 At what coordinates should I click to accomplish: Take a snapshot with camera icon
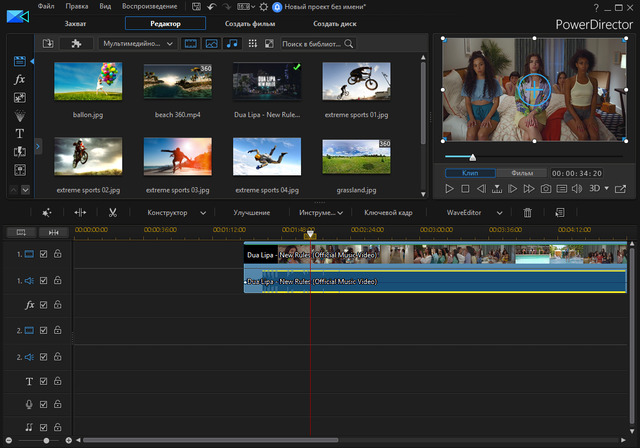coord(546,189)
